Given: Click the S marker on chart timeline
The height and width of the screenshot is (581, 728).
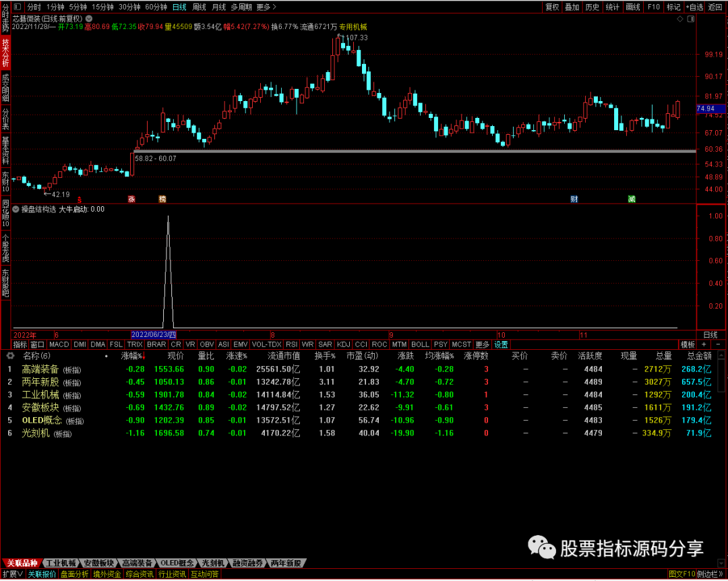Looking at the screenshot, I should [80, 200].
